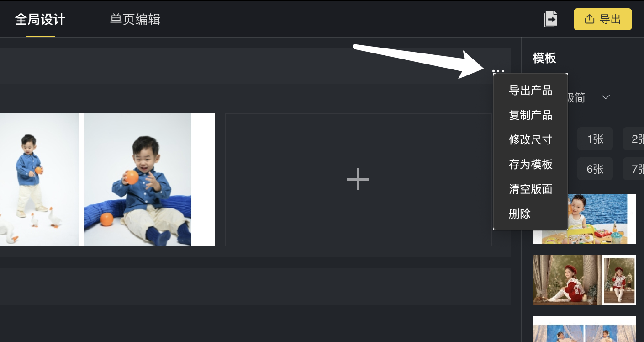Select 复制产品 in the context menu

click(531, 115)
